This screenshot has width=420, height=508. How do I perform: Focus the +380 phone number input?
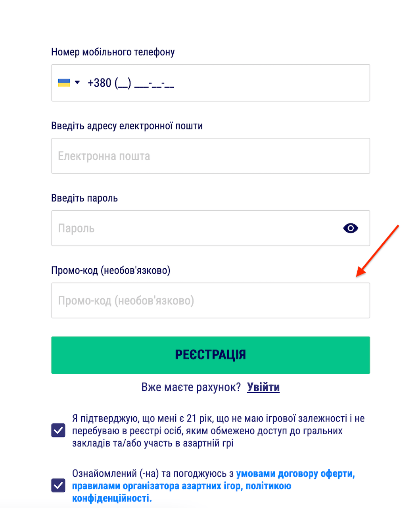[x=222, y=83]
